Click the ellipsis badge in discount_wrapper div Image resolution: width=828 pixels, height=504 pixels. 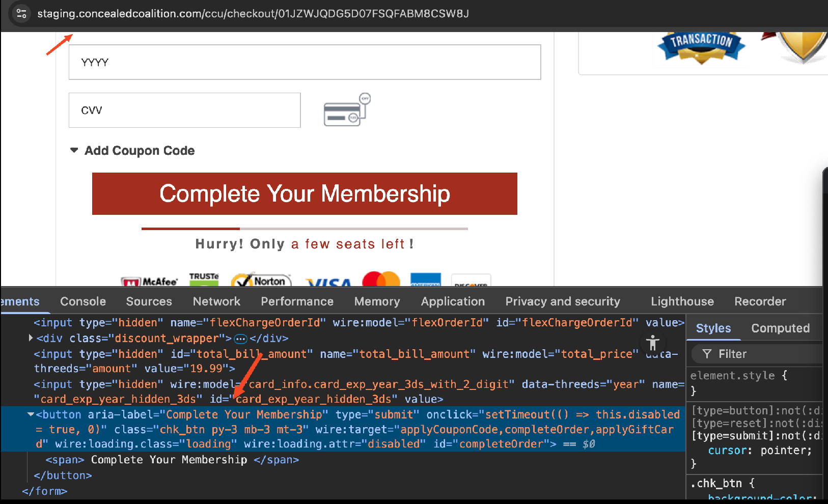[x=240, y=339]
